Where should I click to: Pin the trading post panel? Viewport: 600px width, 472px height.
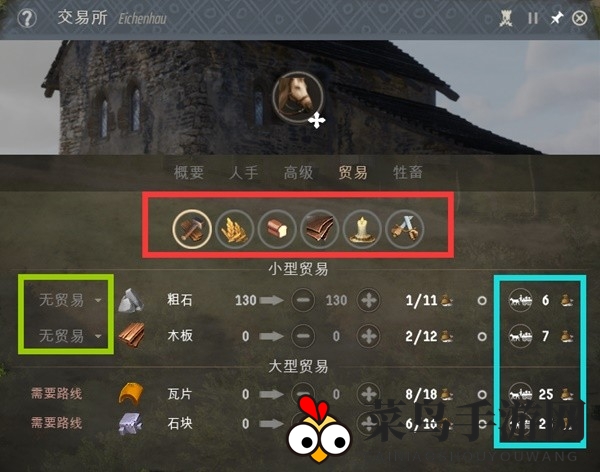click(557, 18)
